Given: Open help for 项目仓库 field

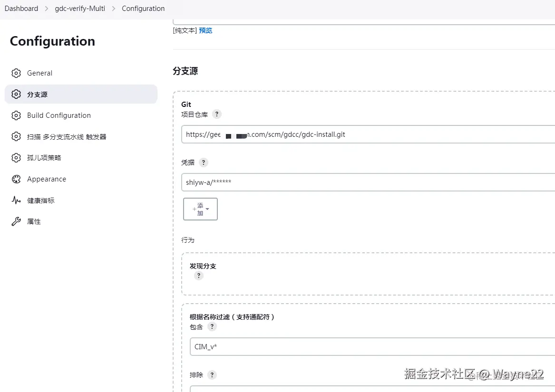Looking at the screenshot, I should (x=216, y=114).
